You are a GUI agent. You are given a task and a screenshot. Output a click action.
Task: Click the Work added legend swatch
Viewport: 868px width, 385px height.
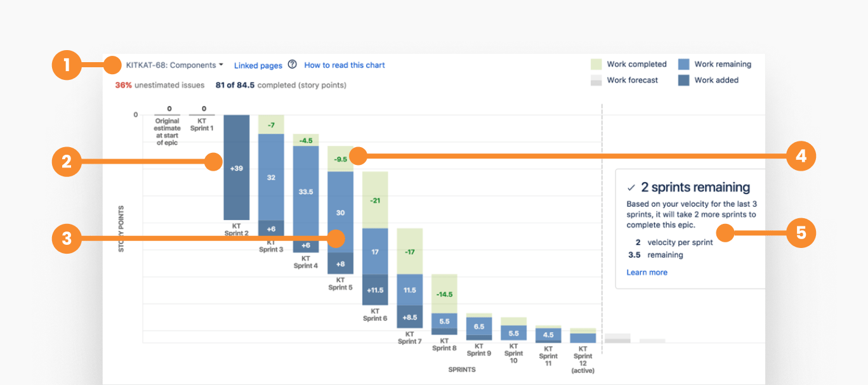683,81
